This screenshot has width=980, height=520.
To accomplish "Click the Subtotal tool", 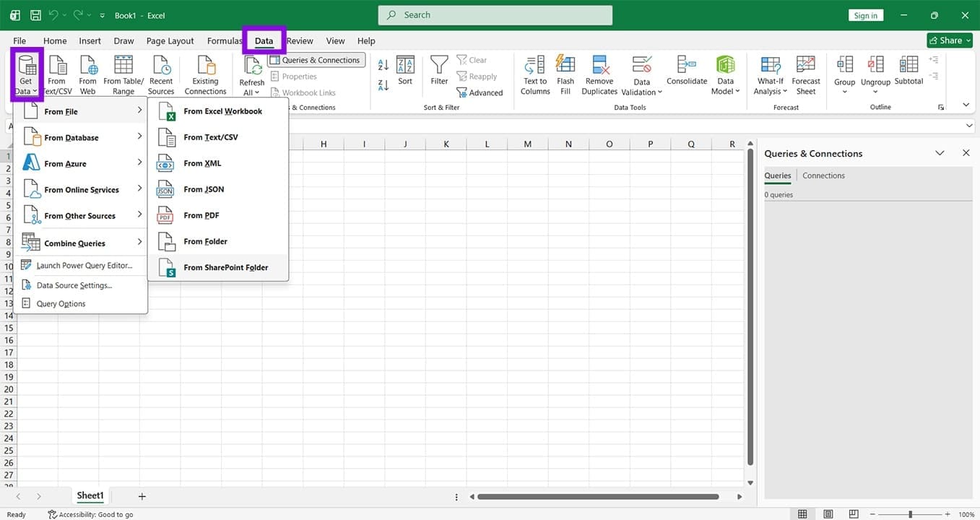I will click(x=909, y=71).
